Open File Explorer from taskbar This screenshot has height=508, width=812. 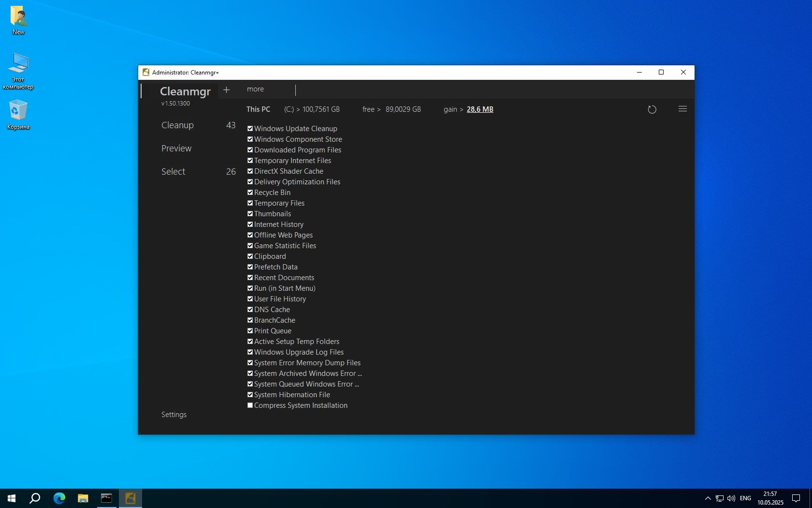(x=83, y=498)
